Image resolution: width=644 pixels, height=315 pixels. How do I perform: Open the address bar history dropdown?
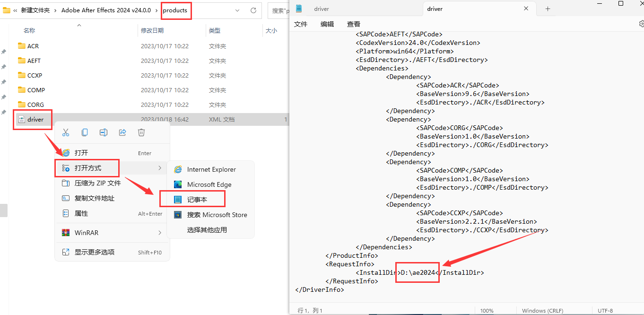point(237,10)
